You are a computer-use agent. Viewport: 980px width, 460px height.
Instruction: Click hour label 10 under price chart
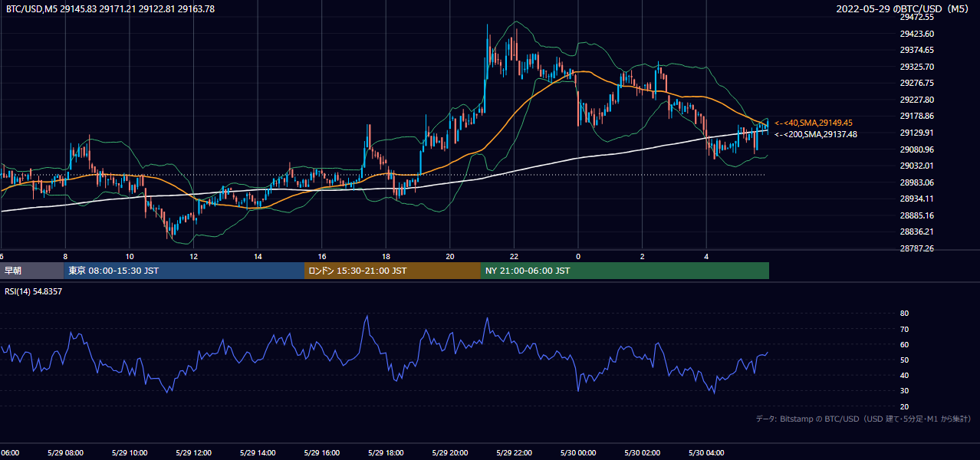coord(130,257)
